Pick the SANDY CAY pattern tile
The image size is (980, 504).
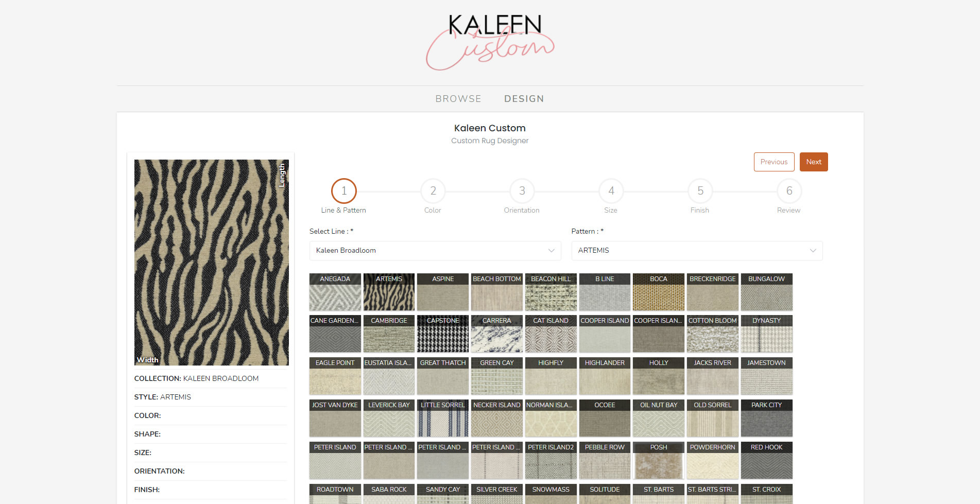[x=443, y=494]
